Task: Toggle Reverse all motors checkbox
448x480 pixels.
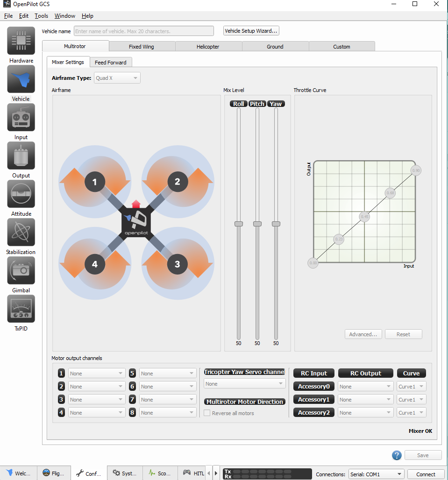Action: coord(207,413)
